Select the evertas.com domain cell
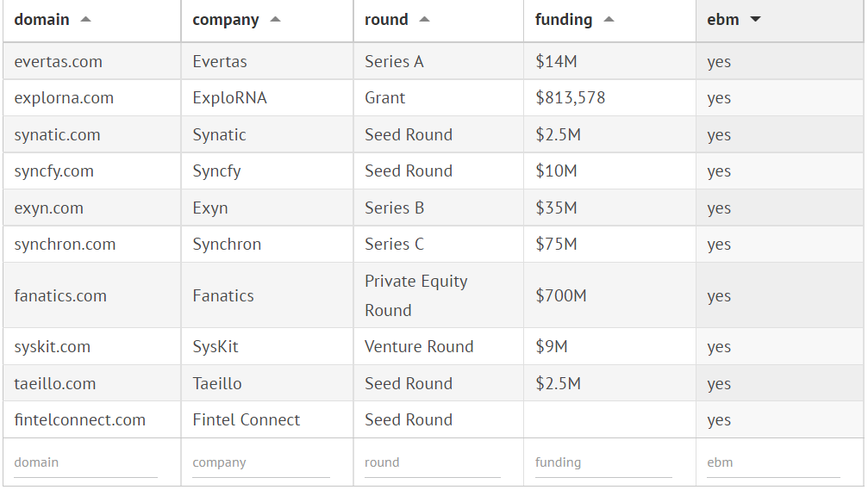 tap(59, 62)
